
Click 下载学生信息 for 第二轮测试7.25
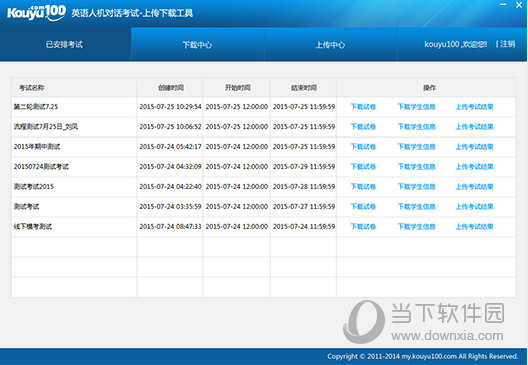point(417,107)
